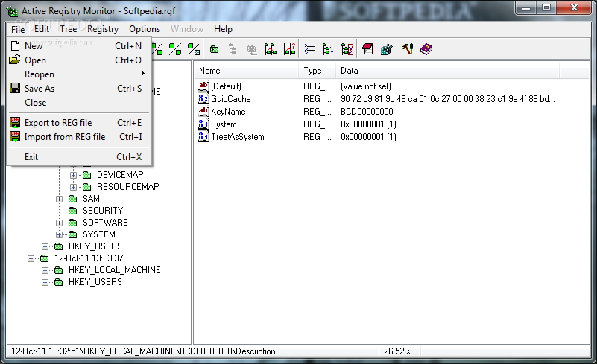
Task: Select the SAM tree item
Action: pyautogui.click(x=92, y=199)
